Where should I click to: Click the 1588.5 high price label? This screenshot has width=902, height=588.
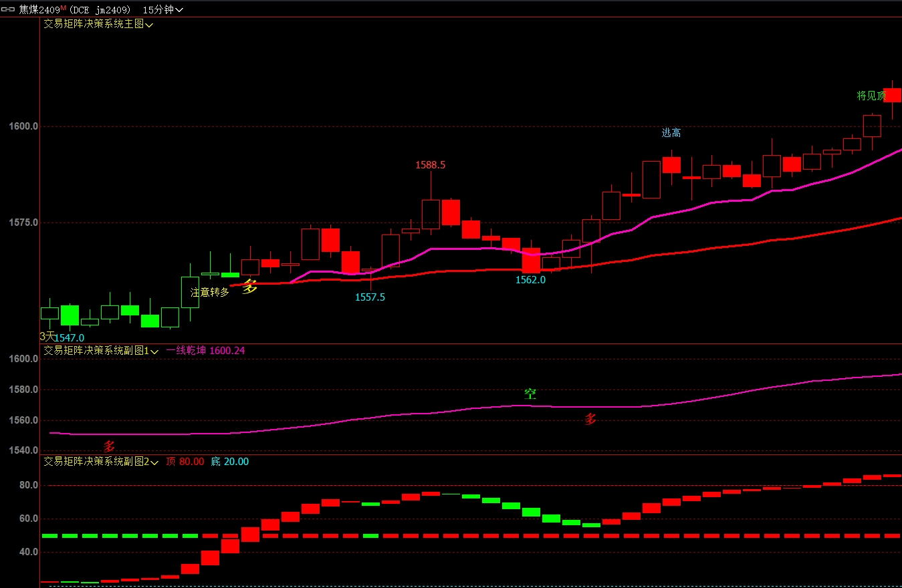[430, 164]
